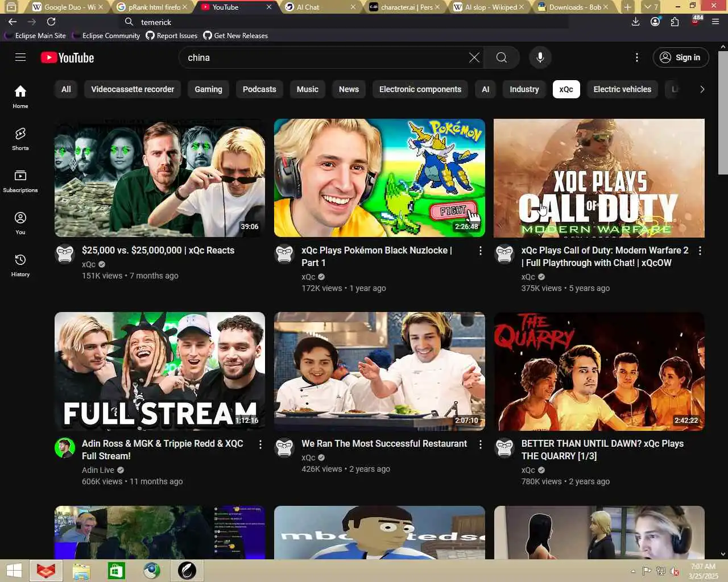Click the YouTube logo
The height and width of the screenshot is (582, 728).
pyautogui.click(x=67, y=58)
